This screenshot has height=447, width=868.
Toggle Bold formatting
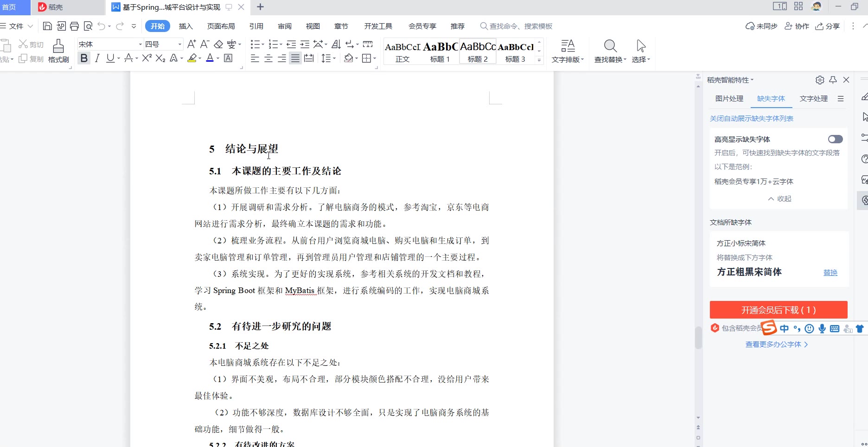click(84, 58)
